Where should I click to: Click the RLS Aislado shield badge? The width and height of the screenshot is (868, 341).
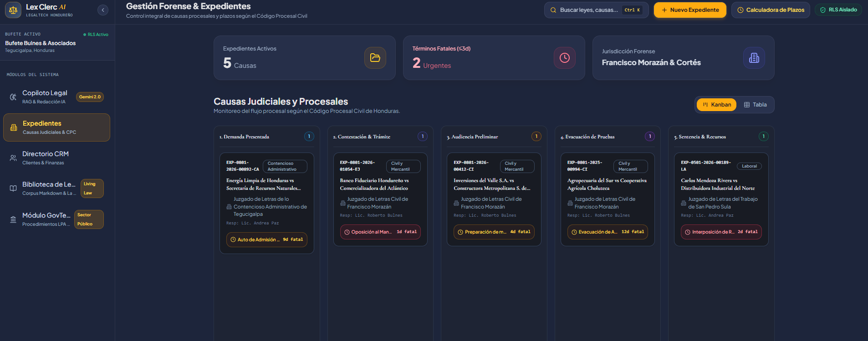click(x=838, y=10)
